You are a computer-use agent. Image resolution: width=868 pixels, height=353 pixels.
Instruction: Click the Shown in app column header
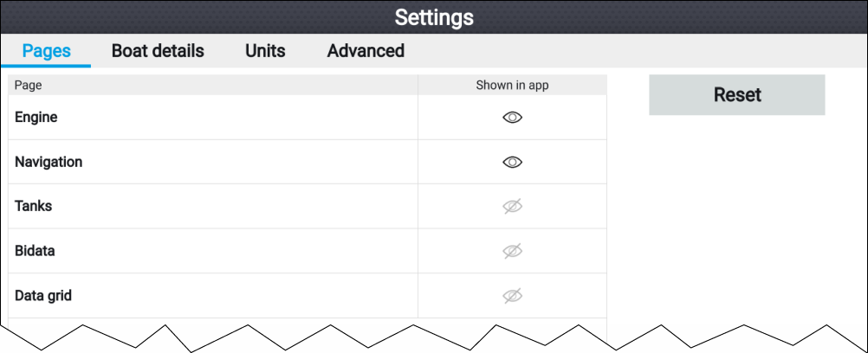click(512, 85)
